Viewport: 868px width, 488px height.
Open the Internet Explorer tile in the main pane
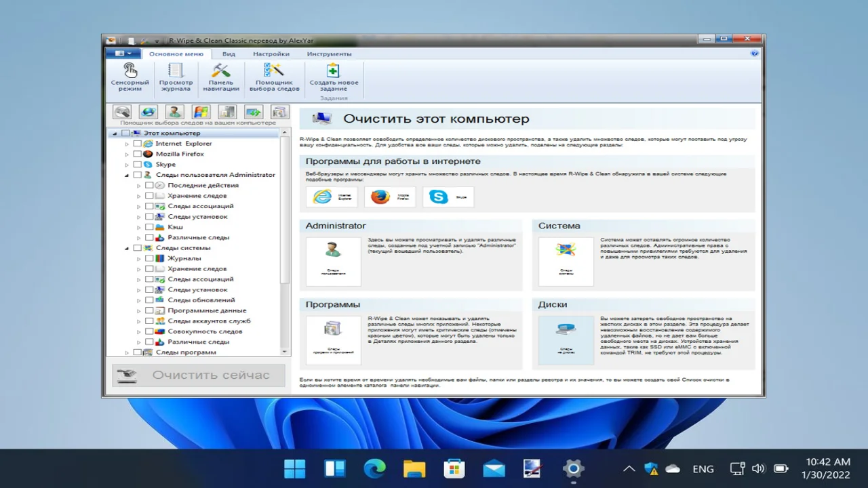(x=332, y=197)
